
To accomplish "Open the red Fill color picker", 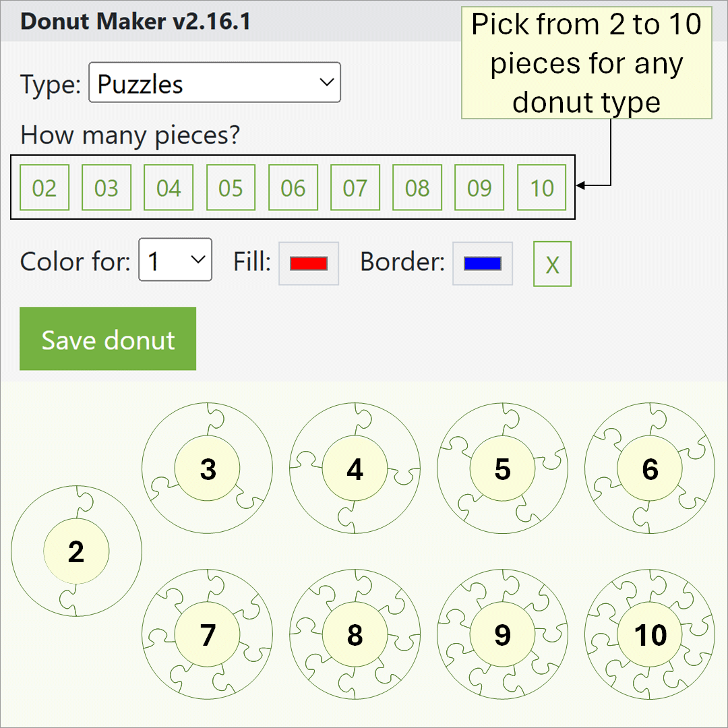I will point(308,263).
